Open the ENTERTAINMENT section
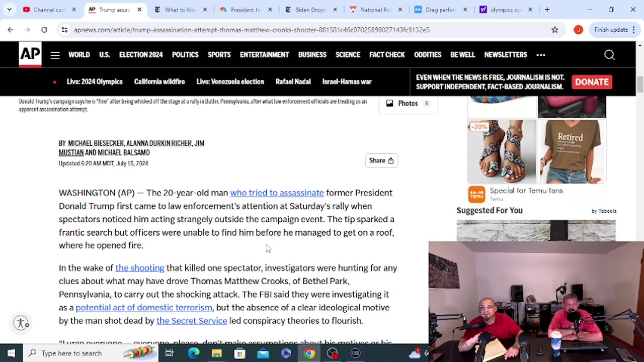The height and width of the screenshot is (362, 644). point(264,55)
